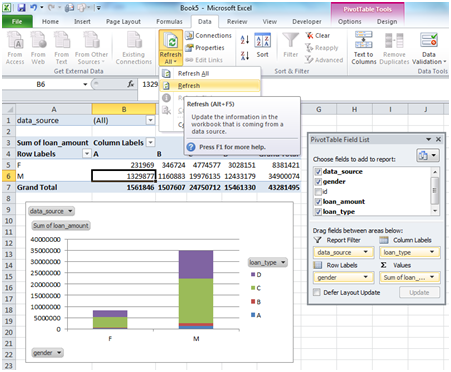Open the Sort dialog
This screenshot has height=372, width=451.
[x=262, y=45]
